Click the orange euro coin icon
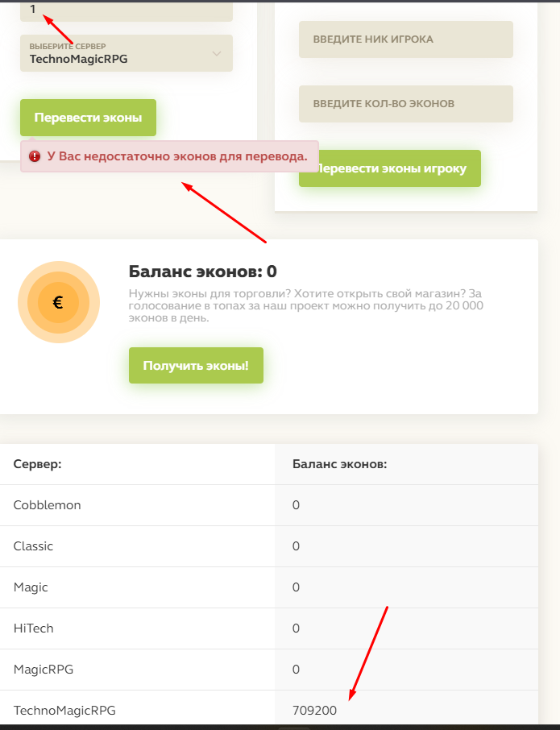The height and width of the screenshot is (730, 560). click(58, 303)
